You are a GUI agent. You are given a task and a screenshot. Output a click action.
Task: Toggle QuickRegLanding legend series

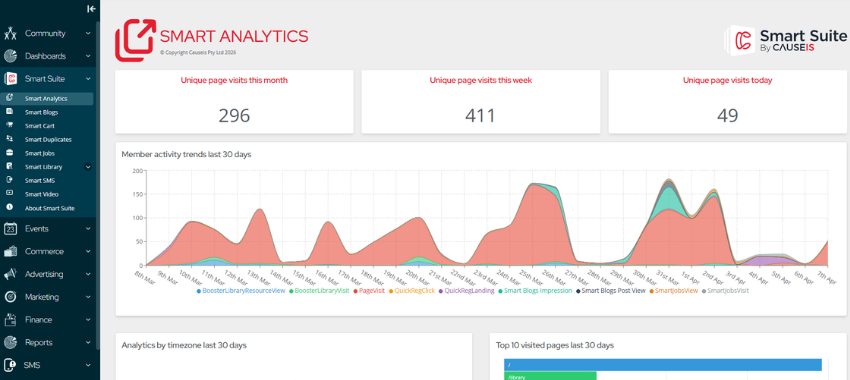(466, 291)
